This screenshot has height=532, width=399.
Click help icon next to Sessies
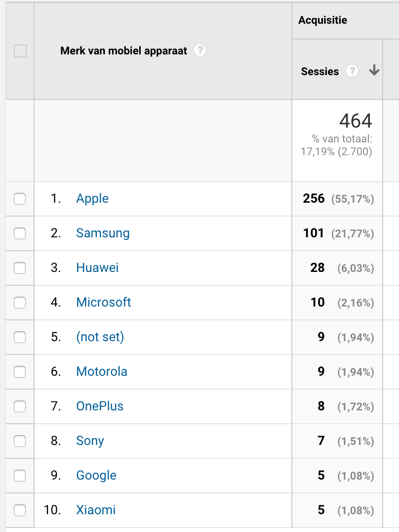[352, 71]
